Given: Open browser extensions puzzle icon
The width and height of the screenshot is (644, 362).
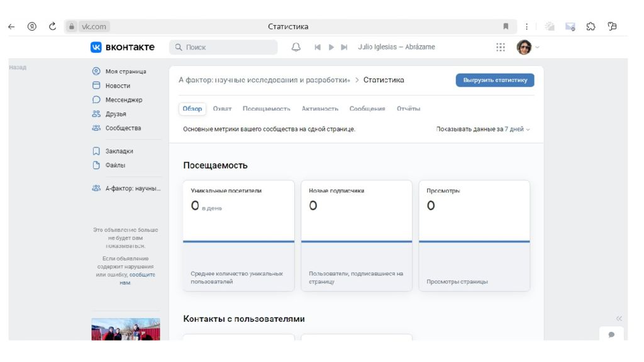Looking at the screenshot, I should [x=591, y=26].
